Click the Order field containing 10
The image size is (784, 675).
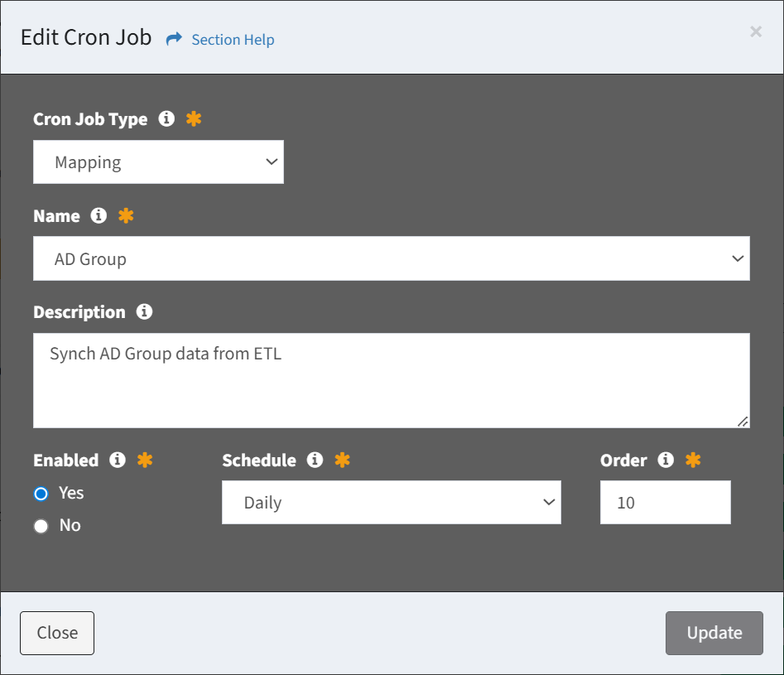[x=666, y=503]
